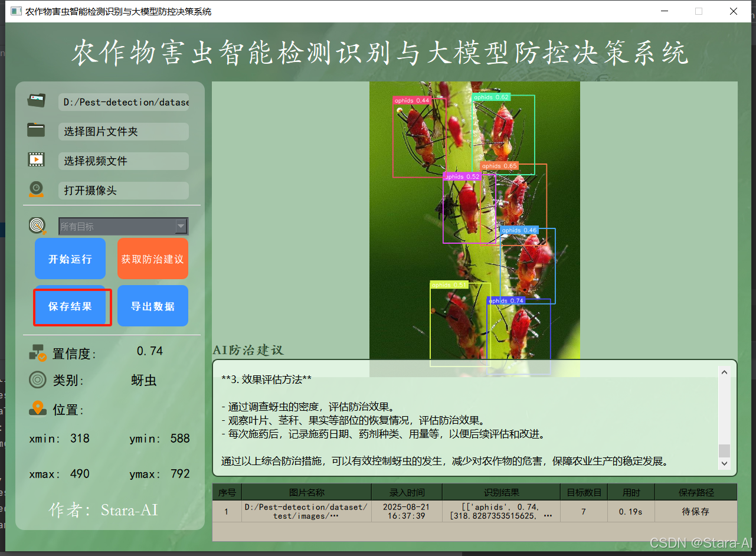Screen dimensions: 756x556
Task: Click the ymax value 792
Action: (180, 474)
